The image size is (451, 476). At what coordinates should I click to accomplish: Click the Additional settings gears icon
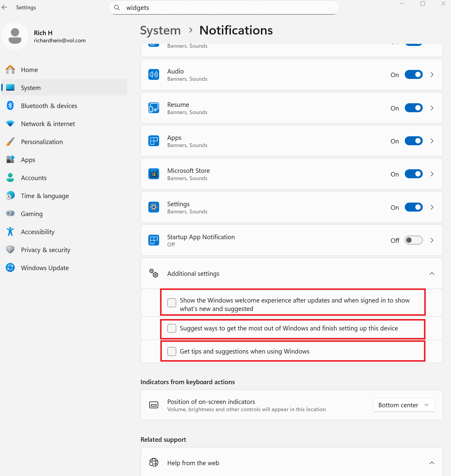[154, 273]
